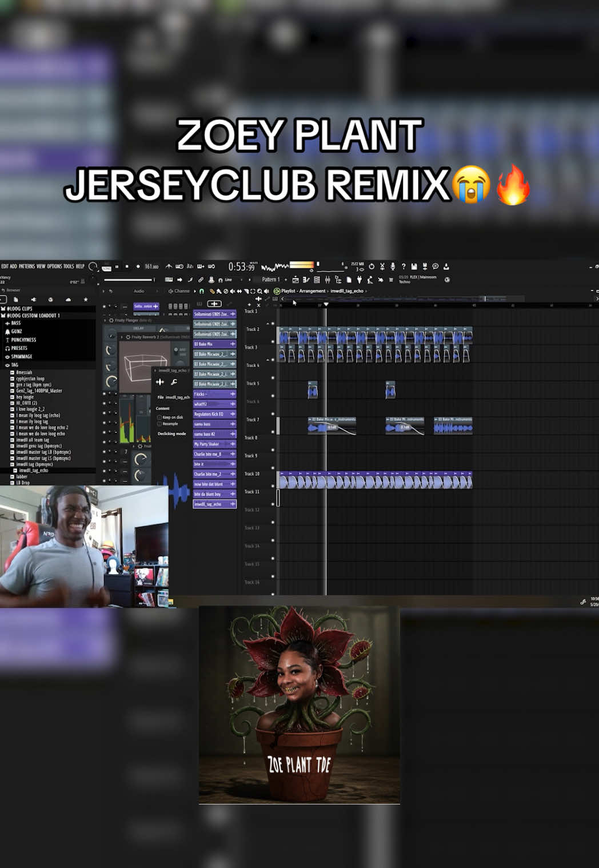Enable the Keep on disk checkbox

click(x=159, y=417)
